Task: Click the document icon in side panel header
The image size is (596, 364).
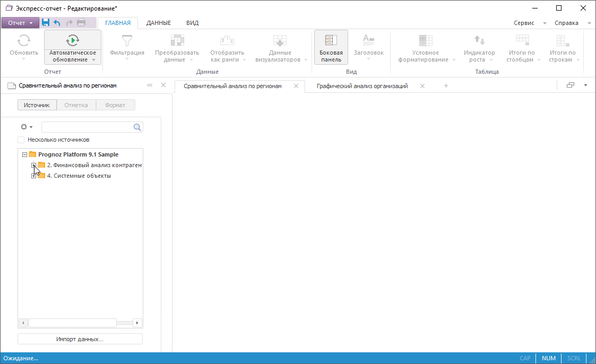Action: tap(11, 85)
